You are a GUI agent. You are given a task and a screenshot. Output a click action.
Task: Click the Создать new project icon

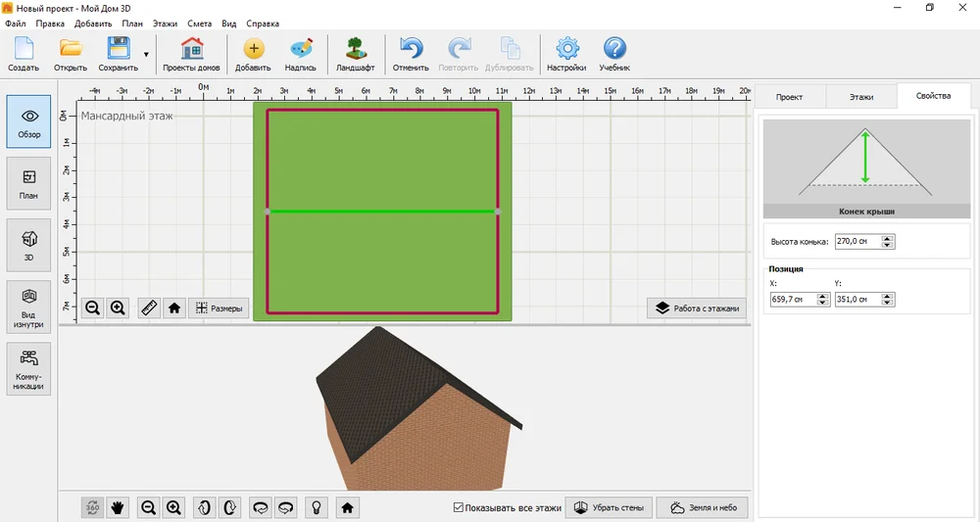click(x=24, y=48)
